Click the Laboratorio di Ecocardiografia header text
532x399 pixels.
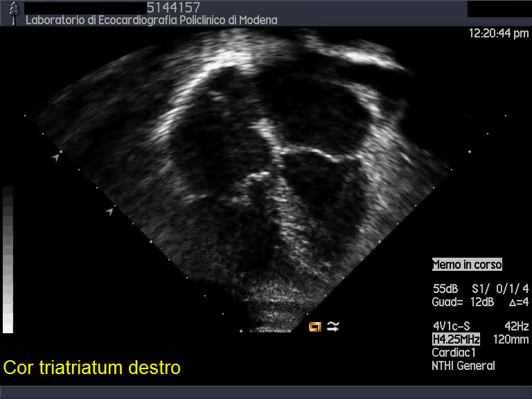click(x=152, y=20)
